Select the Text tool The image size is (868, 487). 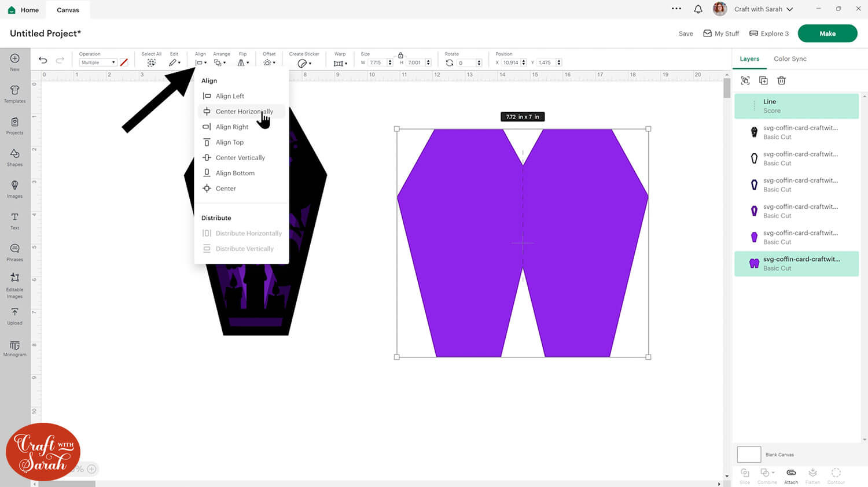(x=14, y=220)
